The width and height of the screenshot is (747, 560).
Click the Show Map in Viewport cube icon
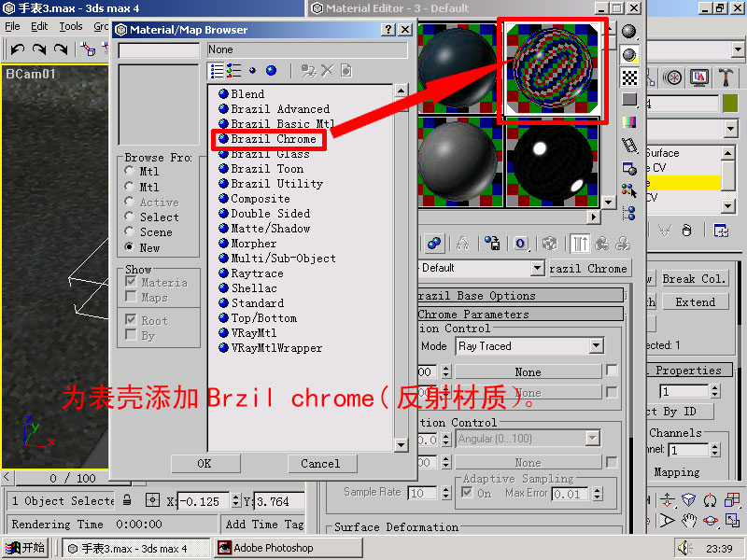pos(549,244)
